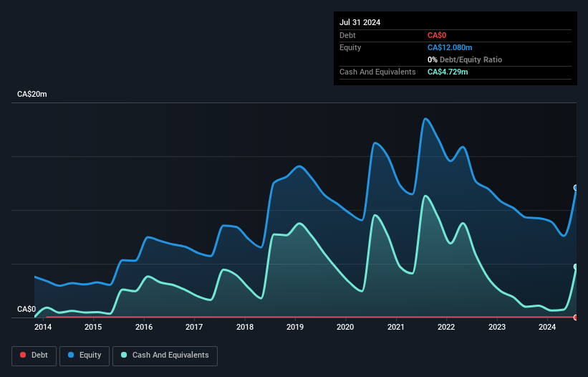Click the 0% Debt/Equity Ratio text
Screen dimensions: 588x377
pyautogui.click(x=465, y=59)
